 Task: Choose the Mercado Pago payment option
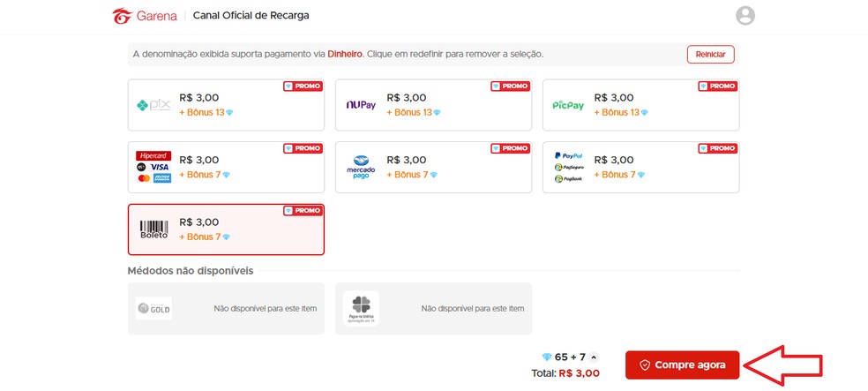point(433,167)
